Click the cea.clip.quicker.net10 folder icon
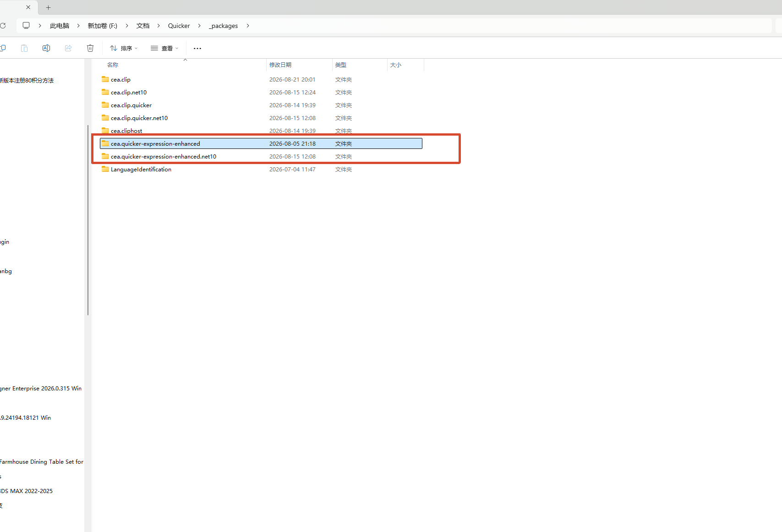This screenshot has height=532, width=782. (x=105, y=118)
